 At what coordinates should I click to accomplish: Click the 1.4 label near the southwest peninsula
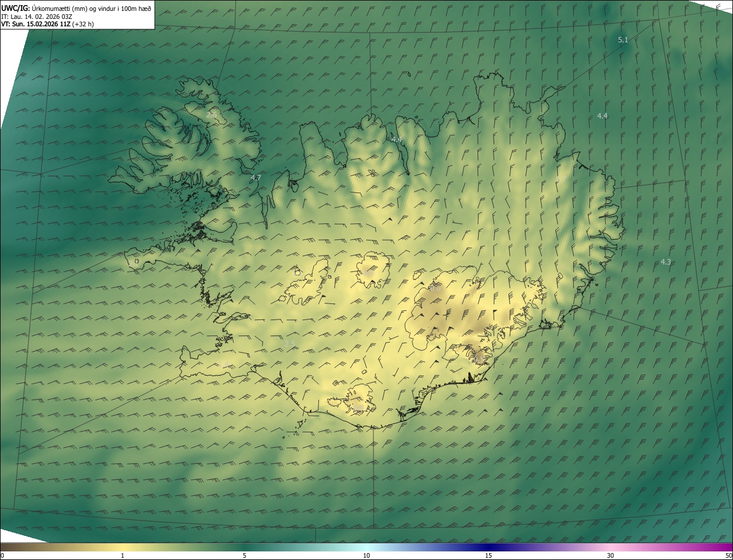tap(224, 365)
